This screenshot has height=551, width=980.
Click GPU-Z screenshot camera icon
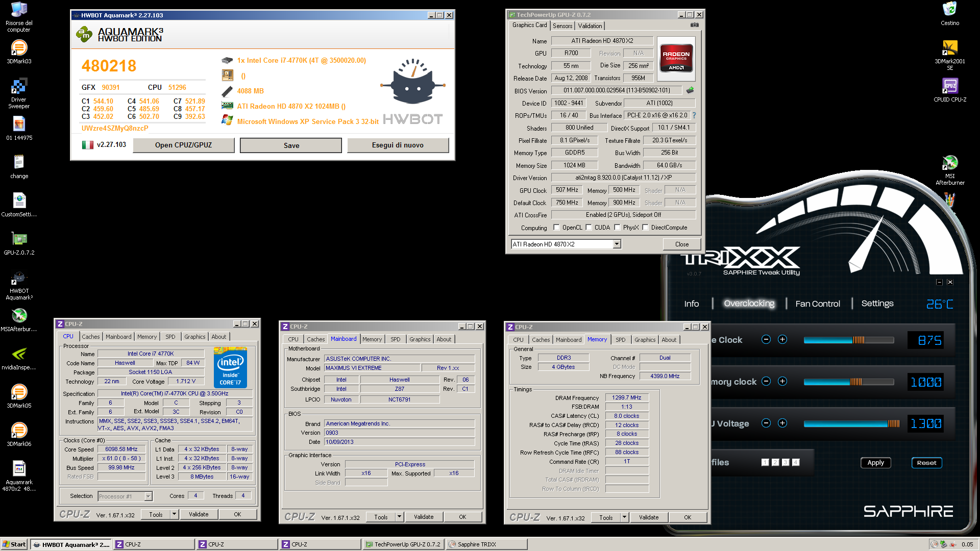[x=694, y=25]
